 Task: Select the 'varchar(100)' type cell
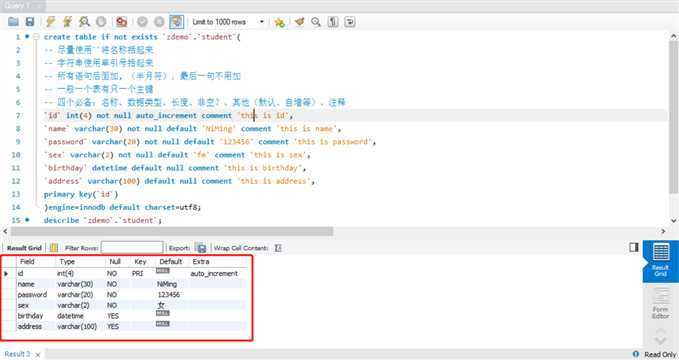(x=77, y=327)
